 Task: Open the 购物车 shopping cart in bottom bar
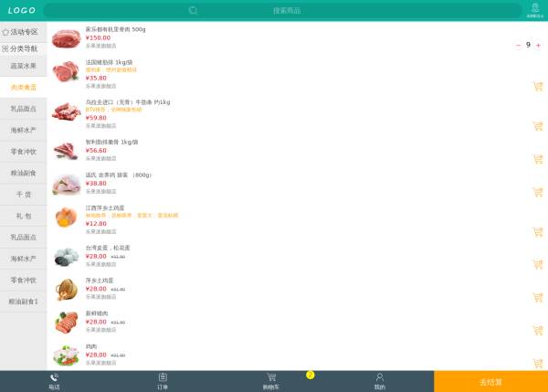pos(271,380)
